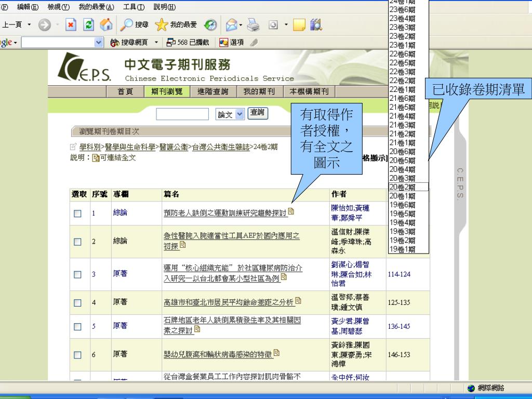Open the dropdown arrow beside 搜尋網頁
The width and height of the screenshot is (532, 399).
tap(156, 43)
